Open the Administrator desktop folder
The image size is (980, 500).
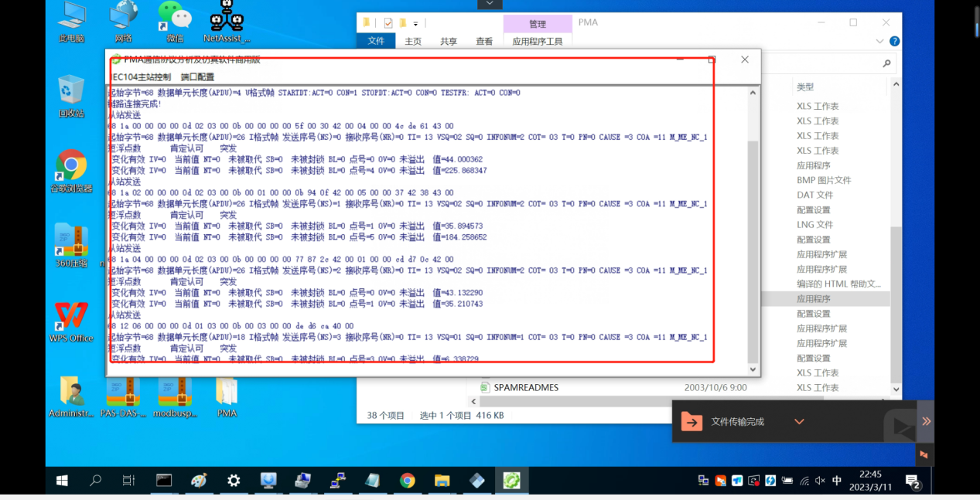coord(71,396)
